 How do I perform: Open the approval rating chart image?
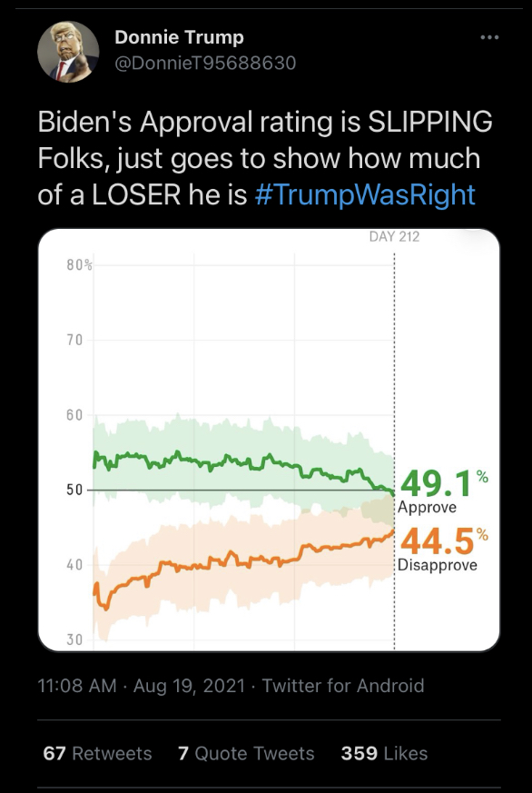click(x=269, y=440)
